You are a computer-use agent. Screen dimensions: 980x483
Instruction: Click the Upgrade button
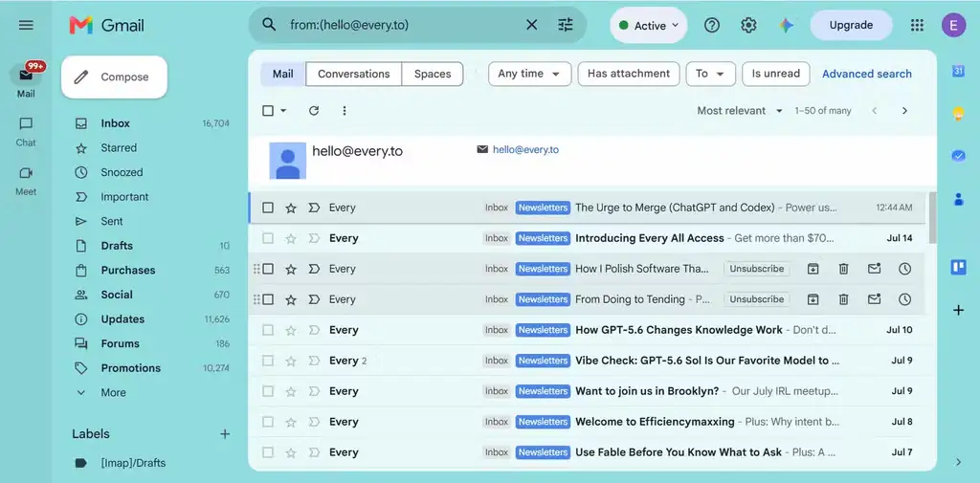(x=851, y=25)
